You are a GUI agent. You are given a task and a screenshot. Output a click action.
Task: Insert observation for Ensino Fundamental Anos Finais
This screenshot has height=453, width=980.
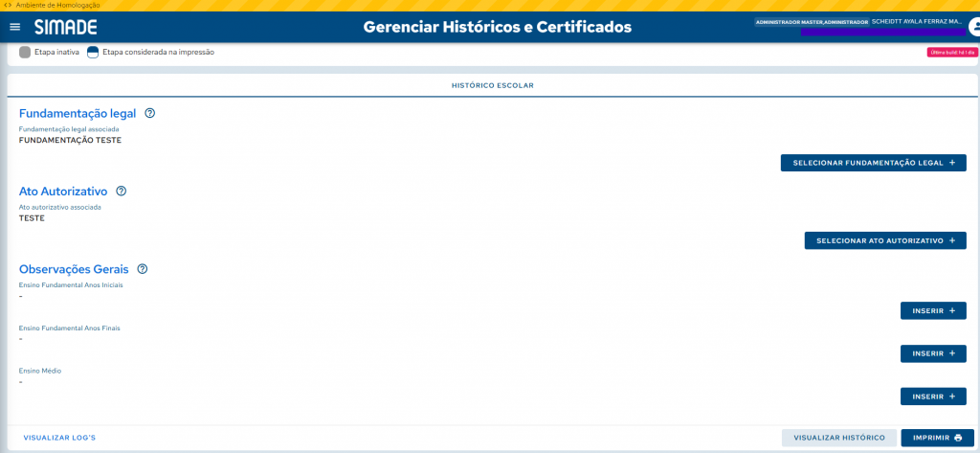click(933, 353)
